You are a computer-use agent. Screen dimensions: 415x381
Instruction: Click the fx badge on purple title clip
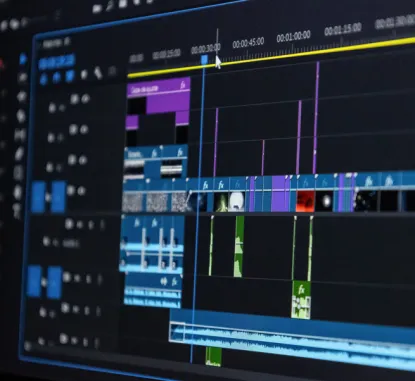pyautogui.click(x=183, y=85)
